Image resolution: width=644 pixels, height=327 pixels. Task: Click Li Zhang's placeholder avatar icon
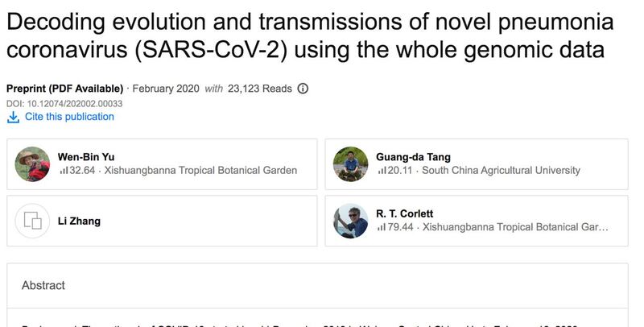33,221
